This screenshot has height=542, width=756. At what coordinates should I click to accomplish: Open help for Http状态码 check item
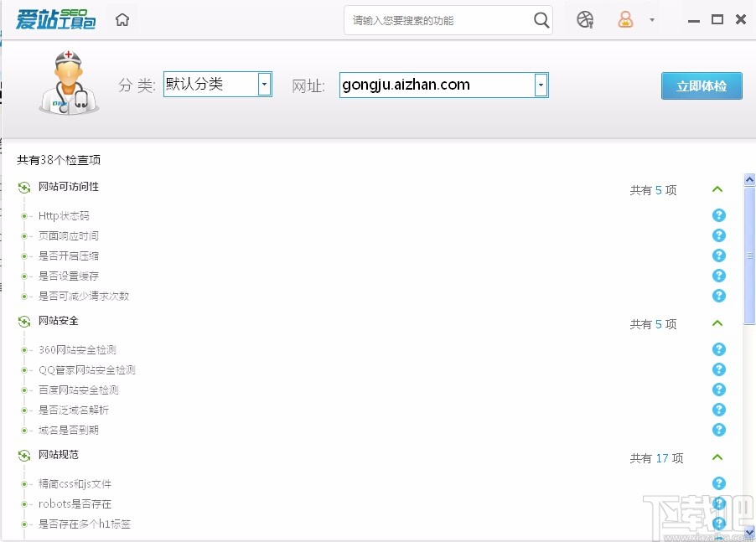[718, 215]
